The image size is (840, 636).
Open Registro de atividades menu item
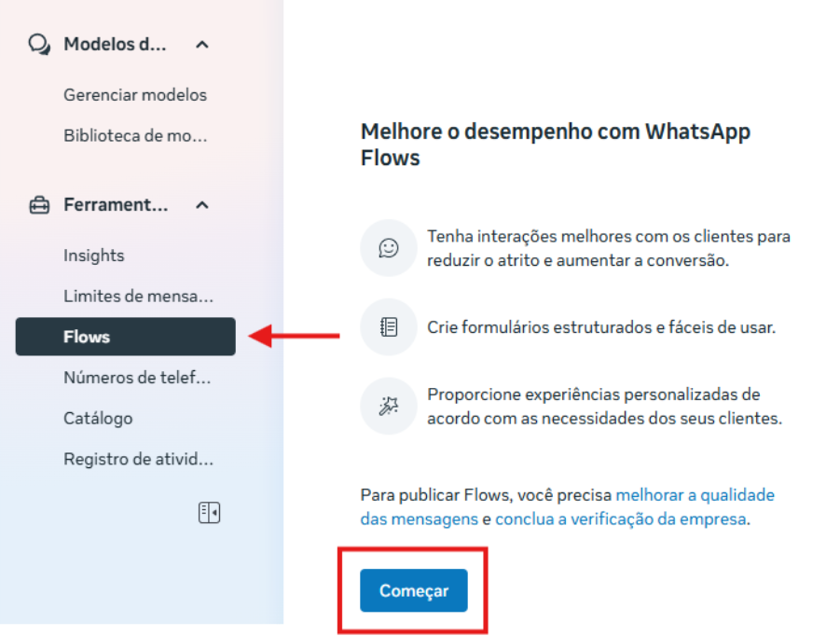(x=138, y=459)
